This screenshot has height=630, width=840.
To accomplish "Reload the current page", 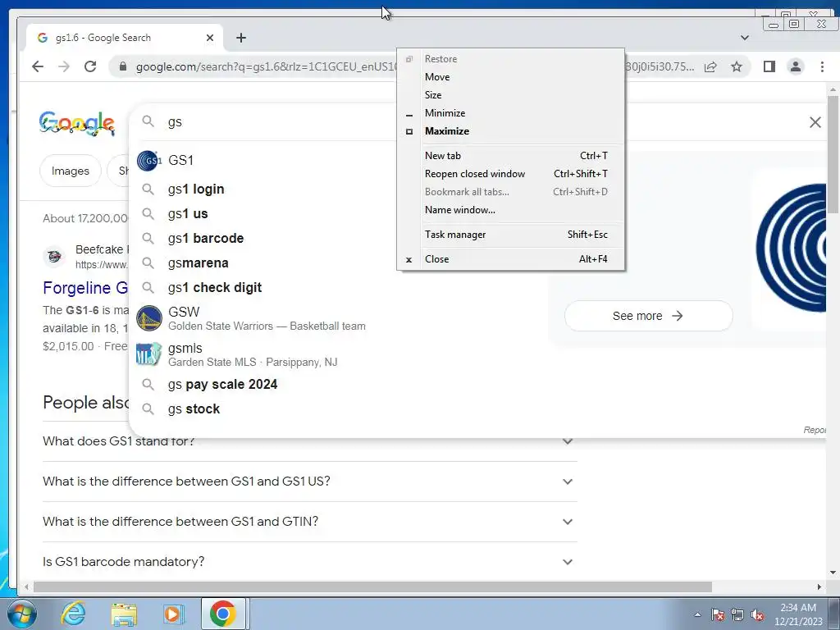I will (x=90, y=66).
